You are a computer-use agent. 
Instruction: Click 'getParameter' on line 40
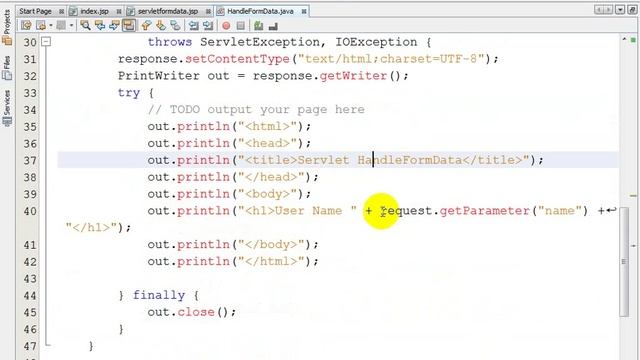pyautogui.click(x=484, y=211)
